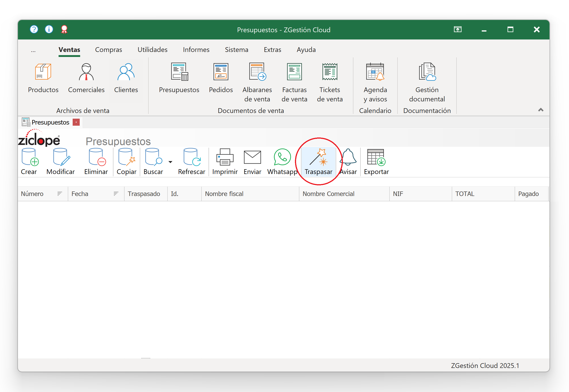Viewport: 569px width, 392px height.
Task: Click the Traspasar magic wand button
Action: coord(319,162)
